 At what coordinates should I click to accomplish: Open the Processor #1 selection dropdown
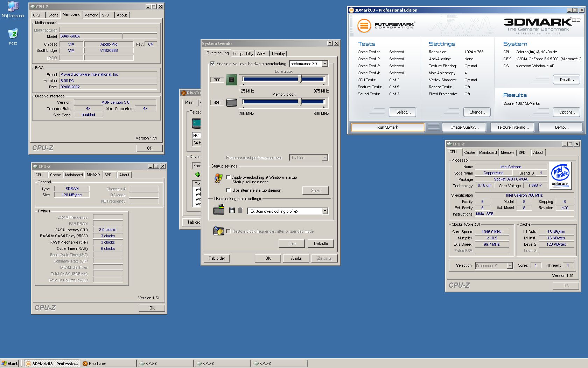click(510, 266)
